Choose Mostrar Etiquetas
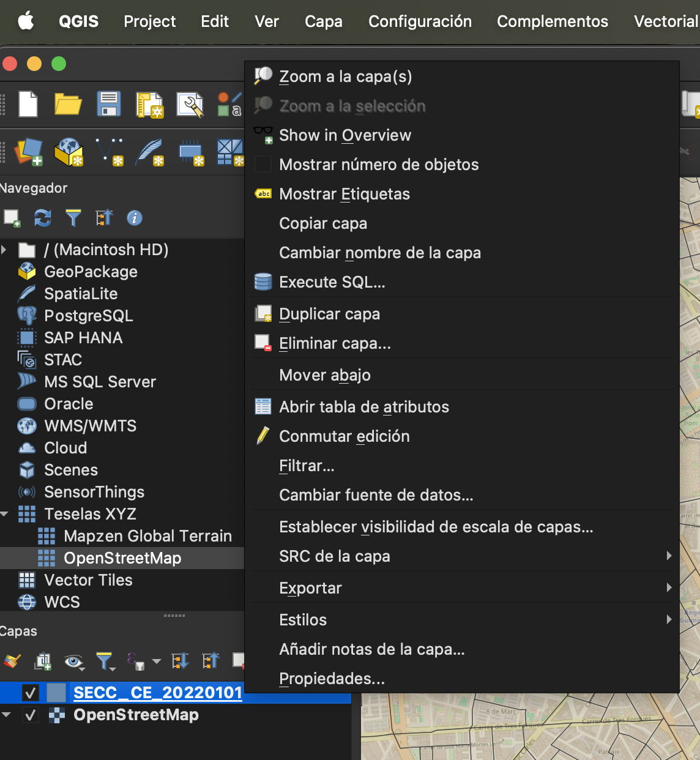The image size is (700, 760). coord(462,194)
